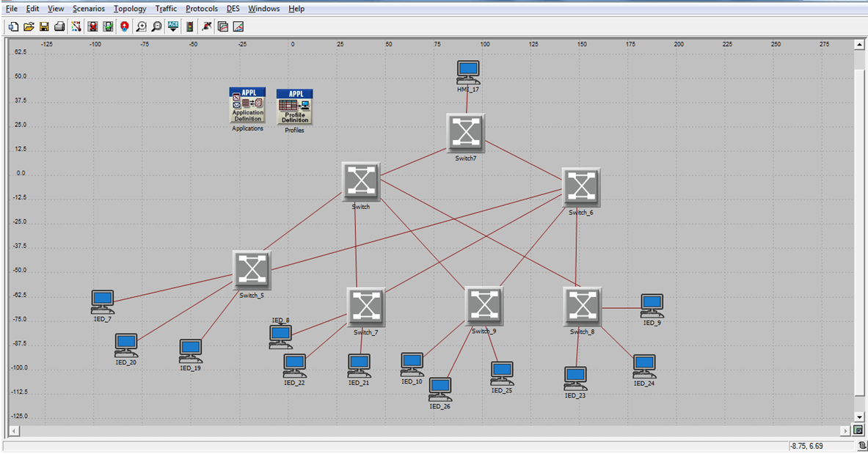The image size is (868, 454).
Task: Select the IED_19 workstation
Action: click(x=191, y=351)
